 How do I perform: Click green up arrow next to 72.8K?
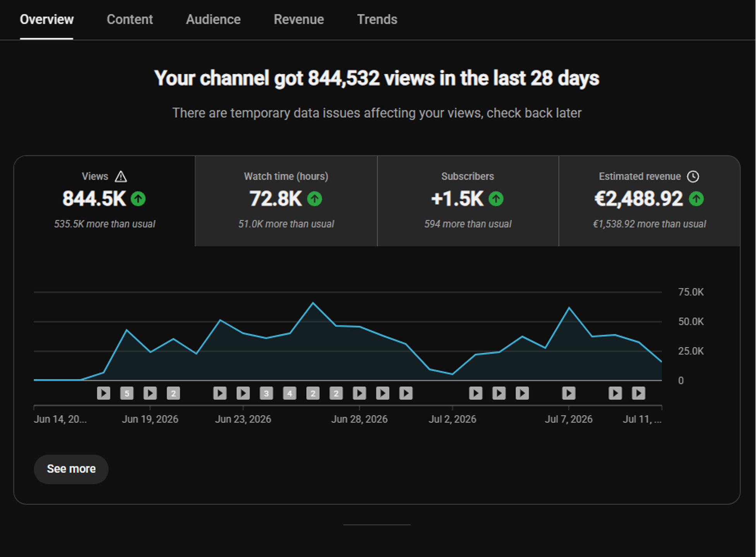tap(315, 199)
